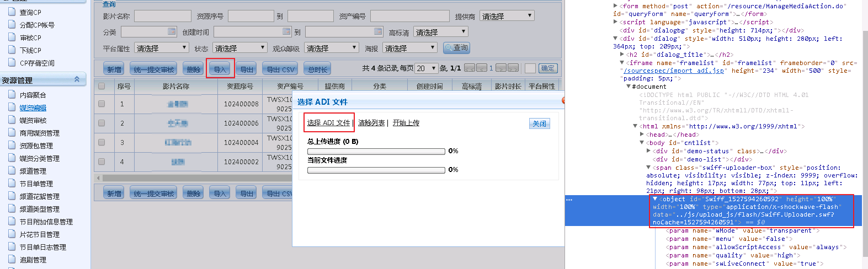
Task: Click 清除列表 link in dialog
Action: coord(371,123)
